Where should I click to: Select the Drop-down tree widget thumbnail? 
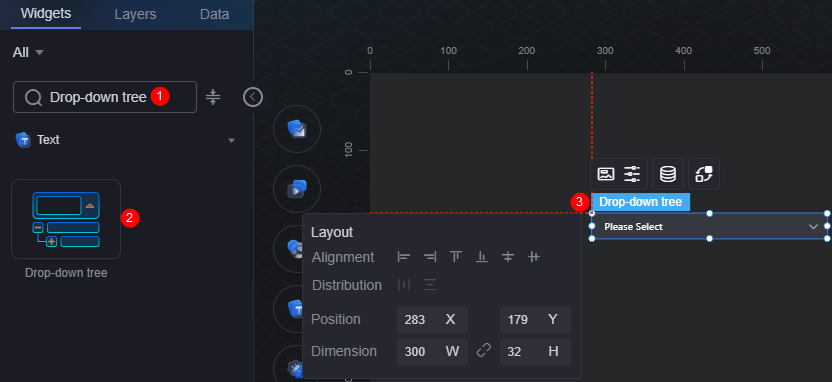tap(66, 219)
